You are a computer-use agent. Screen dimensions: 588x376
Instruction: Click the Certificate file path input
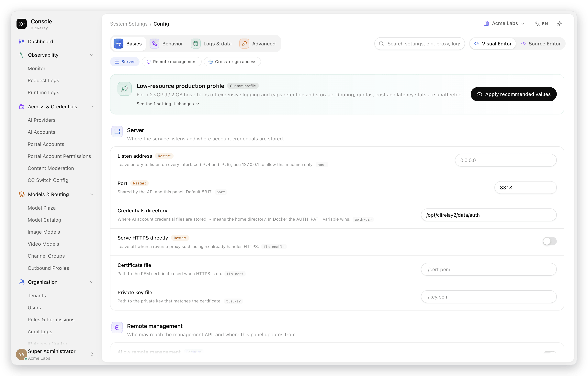pos(489,269)
